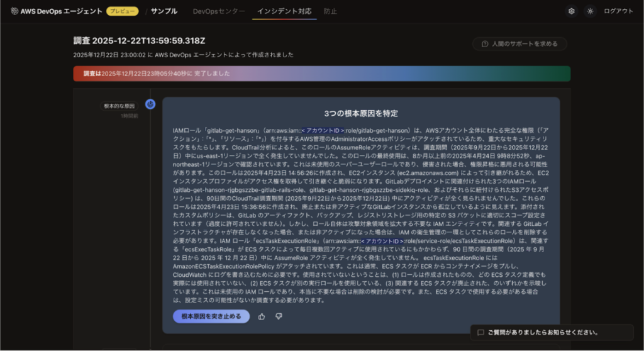Open the 防止 tab
Viewport: 644px width, 351px height.
330,11
